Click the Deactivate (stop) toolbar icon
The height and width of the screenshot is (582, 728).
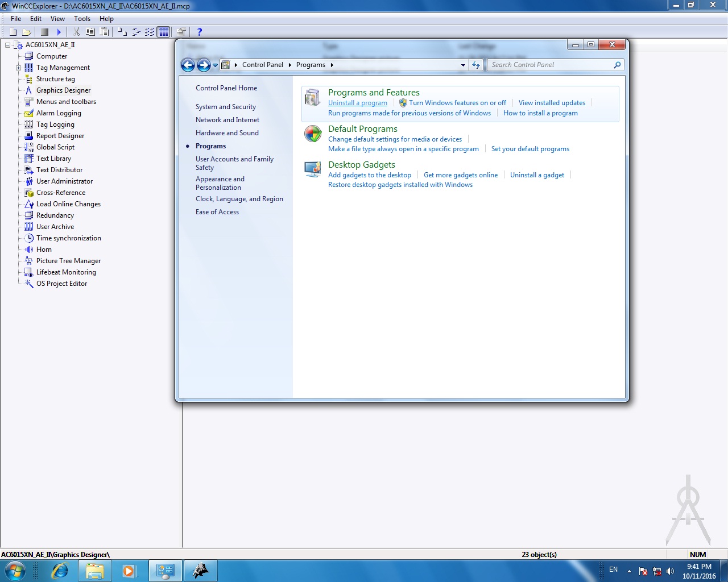tap(44, 32)
